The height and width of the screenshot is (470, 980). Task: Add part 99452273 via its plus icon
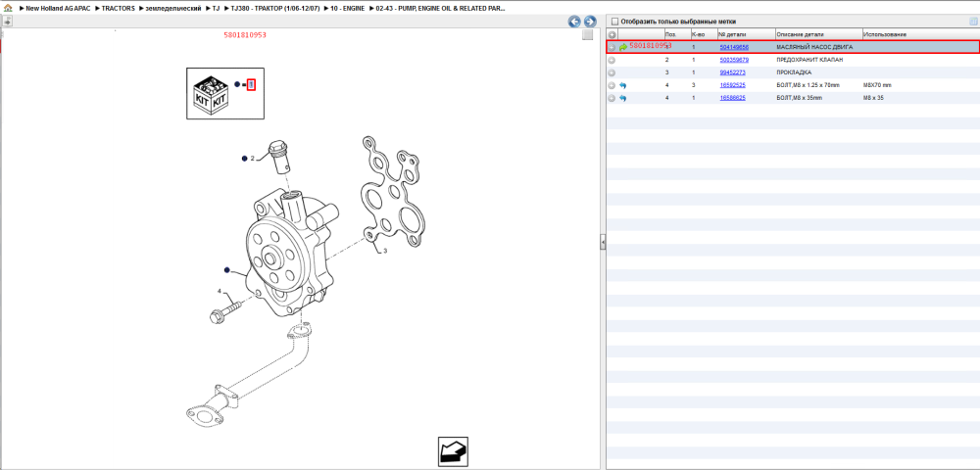(612, 72)
